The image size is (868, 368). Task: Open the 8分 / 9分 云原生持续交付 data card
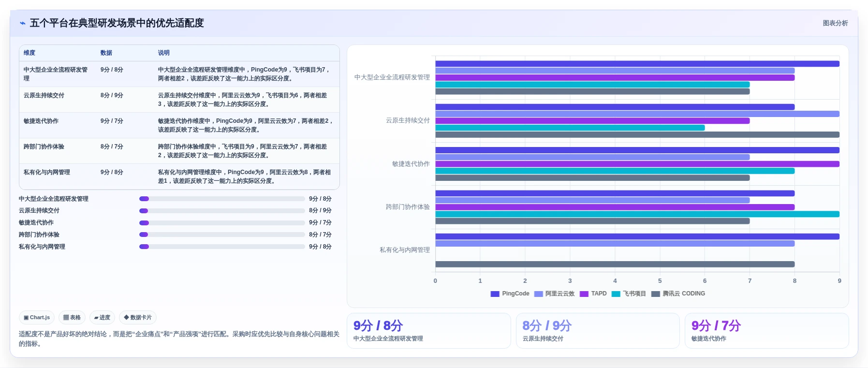(598, 331)
